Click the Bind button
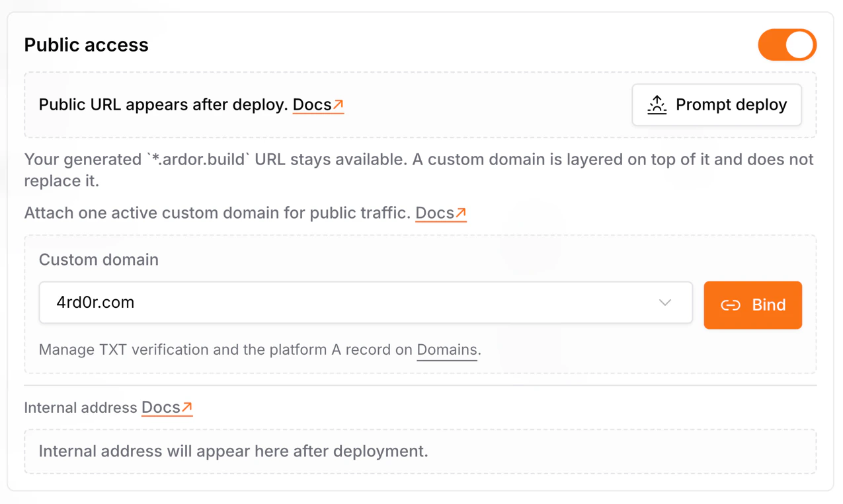Screen dimensions: 843x504 pos(752,305)
